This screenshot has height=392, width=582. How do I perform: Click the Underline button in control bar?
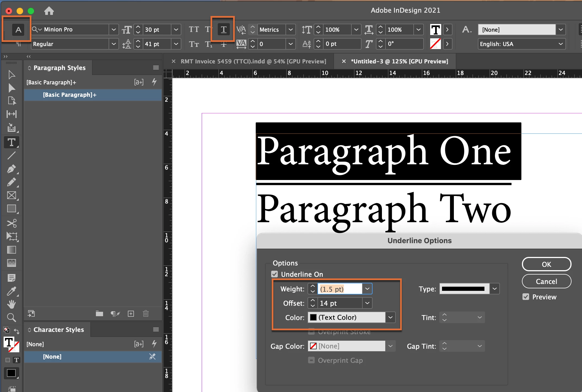223,29
